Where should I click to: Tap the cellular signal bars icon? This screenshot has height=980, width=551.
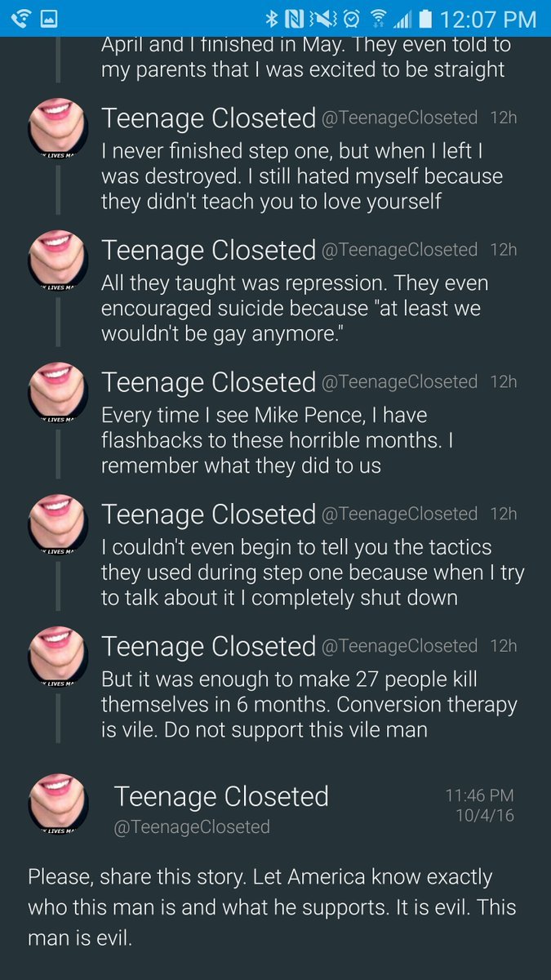(x=402, y=18)
